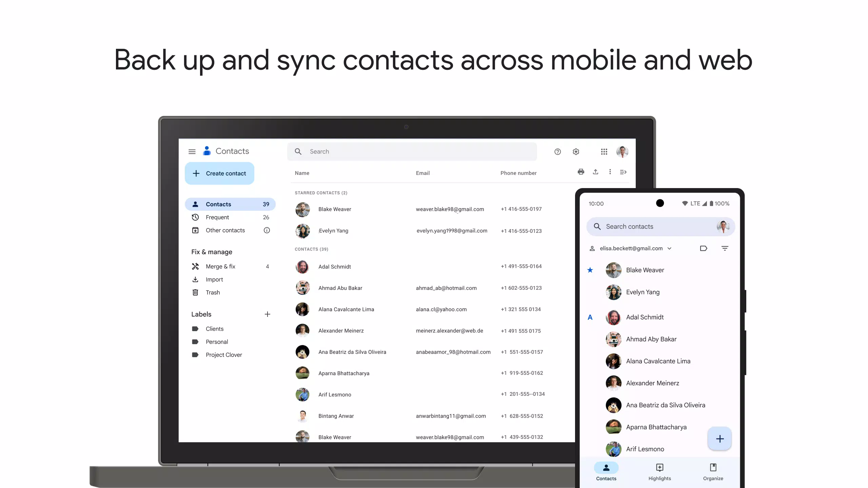Click the Merge & fix tool icon
This screenshot has height=488, width=868.
[x=195, y=266]
